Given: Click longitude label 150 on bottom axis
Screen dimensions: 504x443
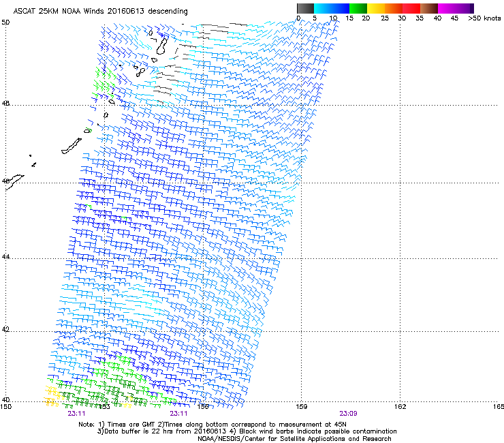Looking at the screenshot, I should pos(5,407).
